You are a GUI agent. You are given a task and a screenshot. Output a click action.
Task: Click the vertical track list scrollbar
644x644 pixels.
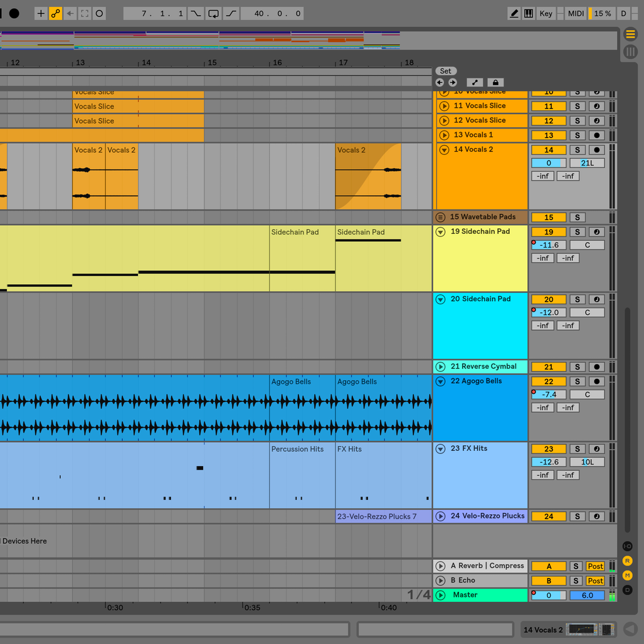[627, 419]
